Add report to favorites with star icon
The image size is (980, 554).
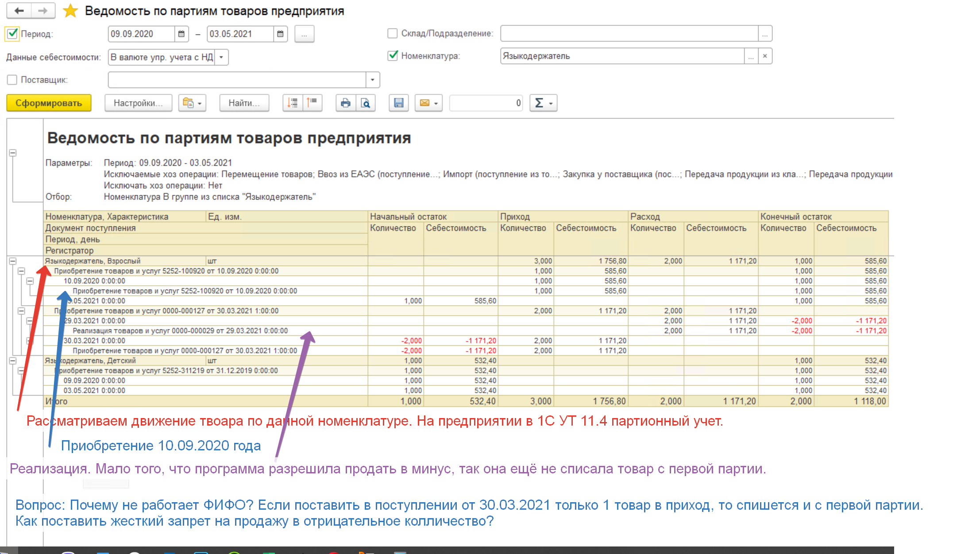click(x=70, y=11)
